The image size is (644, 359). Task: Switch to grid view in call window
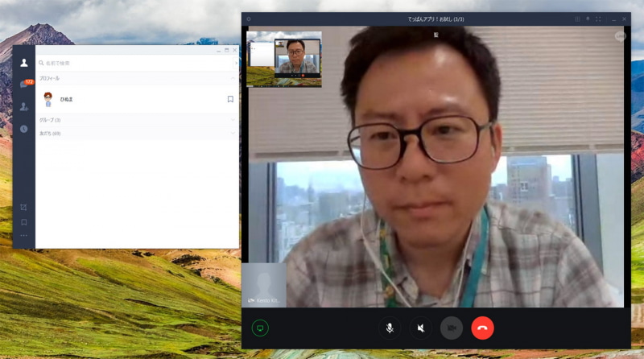click(577, 19)
